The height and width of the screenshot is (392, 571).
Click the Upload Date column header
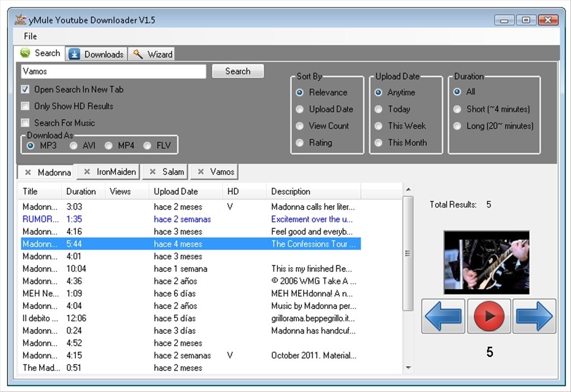tap(186, 191)
